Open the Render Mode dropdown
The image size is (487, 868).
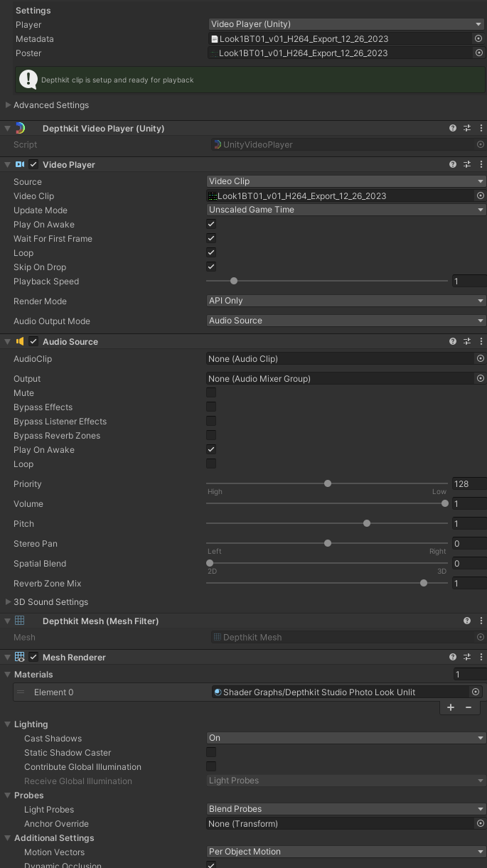(346, 301)
